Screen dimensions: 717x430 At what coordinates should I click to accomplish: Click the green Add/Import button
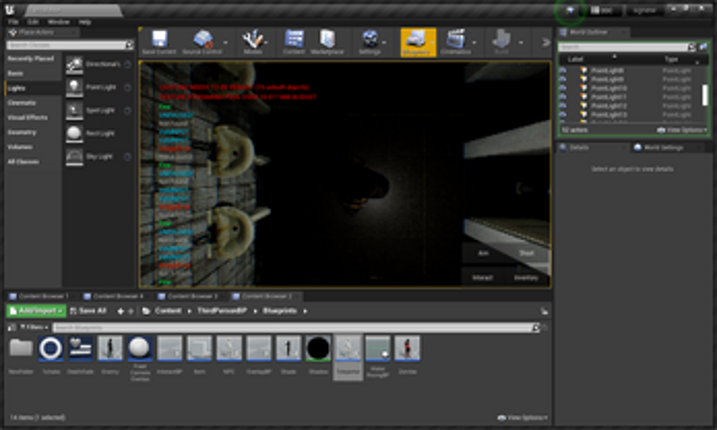click(x=37, y=311)
